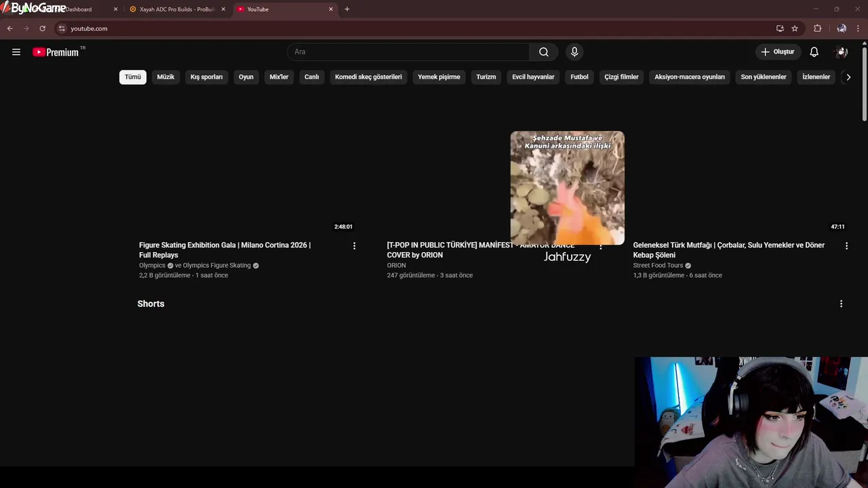Visit the ORION channel link
The image size is (868, 488).
tap(397, 266)
